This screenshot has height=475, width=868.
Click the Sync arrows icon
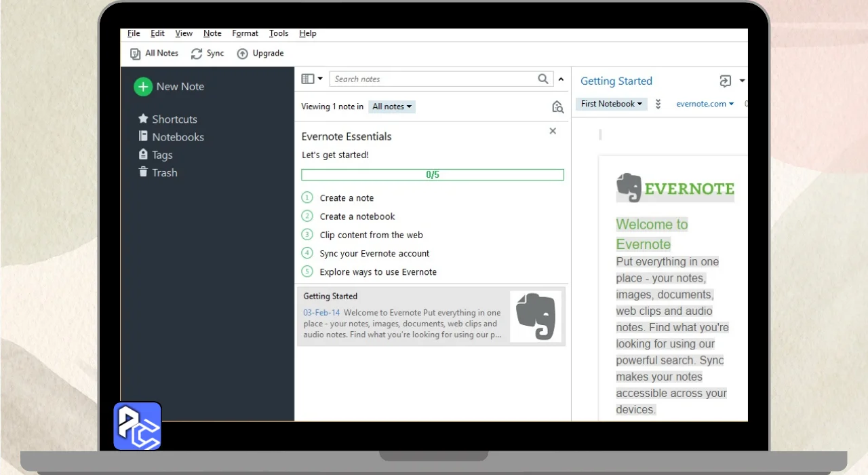click(197, 54)
